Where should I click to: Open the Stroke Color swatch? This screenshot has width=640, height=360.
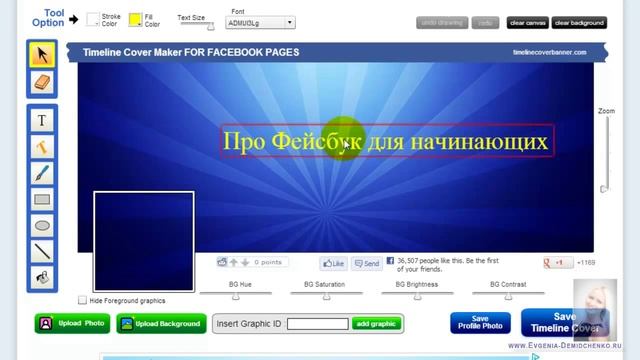pyautogui.click(x=93, y=19)
